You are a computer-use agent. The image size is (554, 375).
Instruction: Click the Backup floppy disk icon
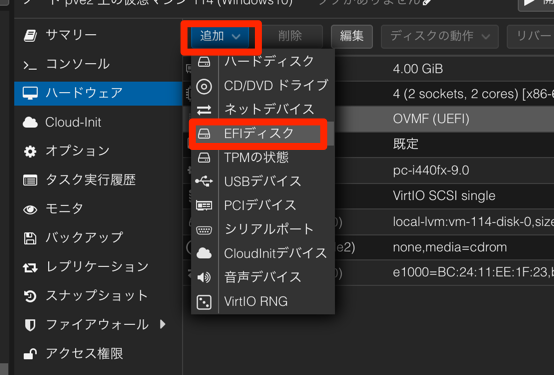point(30,238)
